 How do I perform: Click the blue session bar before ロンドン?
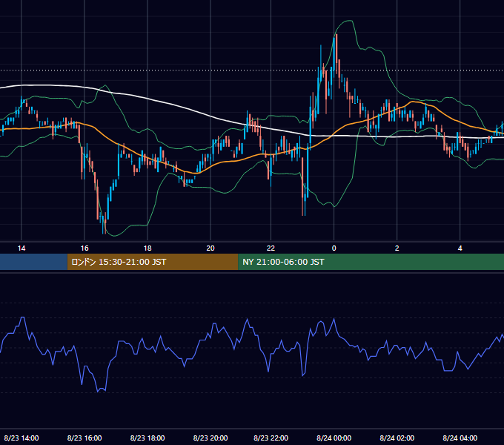click(x=33, y=262)
